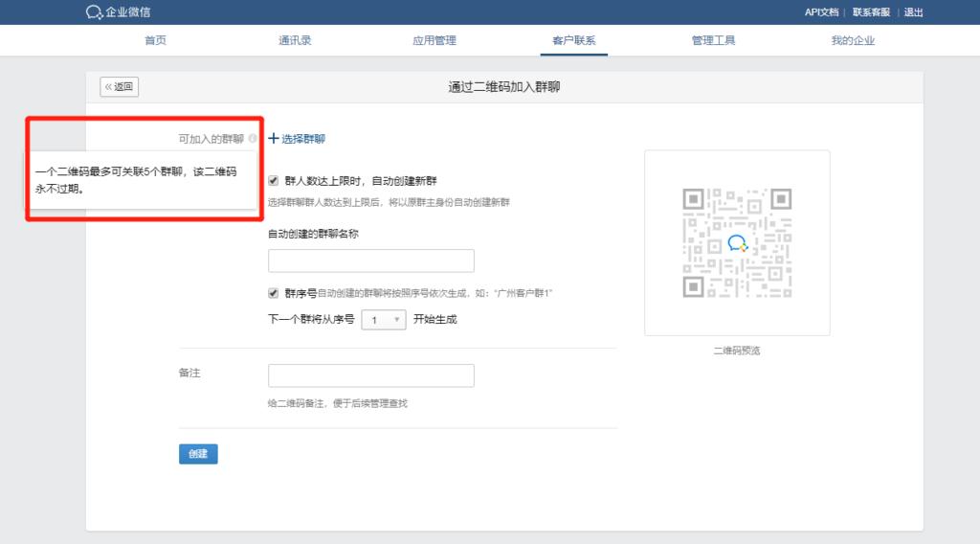The width and height of the screenshot is (980, 544).
Task: Open the 管理工具 tab
Action: [713, 40]
